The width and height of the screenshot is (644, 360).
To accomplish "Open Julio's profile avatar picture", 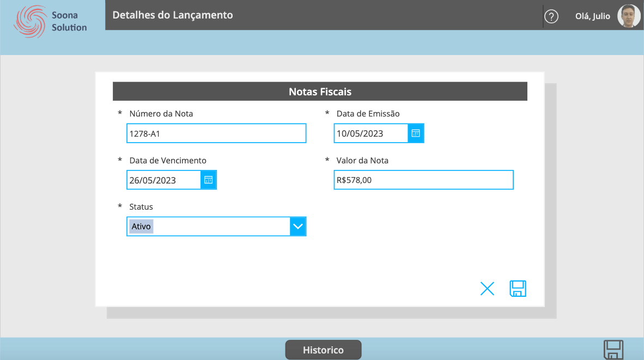I will coord(629,16).
